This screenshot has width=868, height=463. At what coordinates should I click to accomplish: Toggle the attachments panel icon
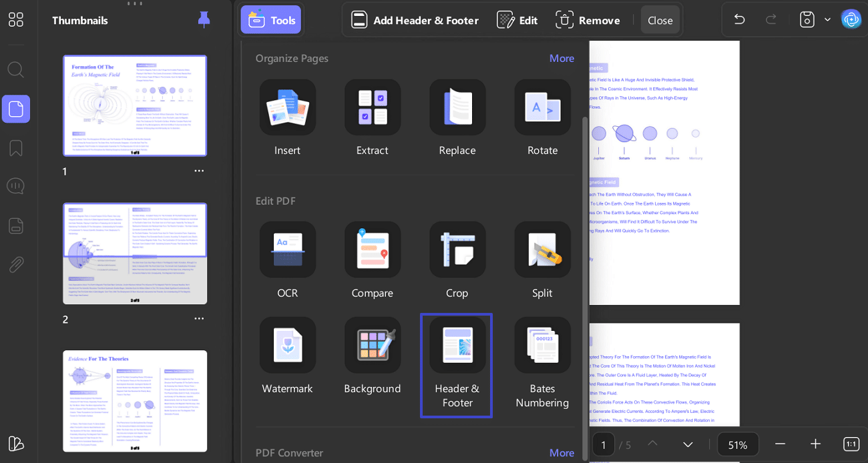(x=16, y=265)
